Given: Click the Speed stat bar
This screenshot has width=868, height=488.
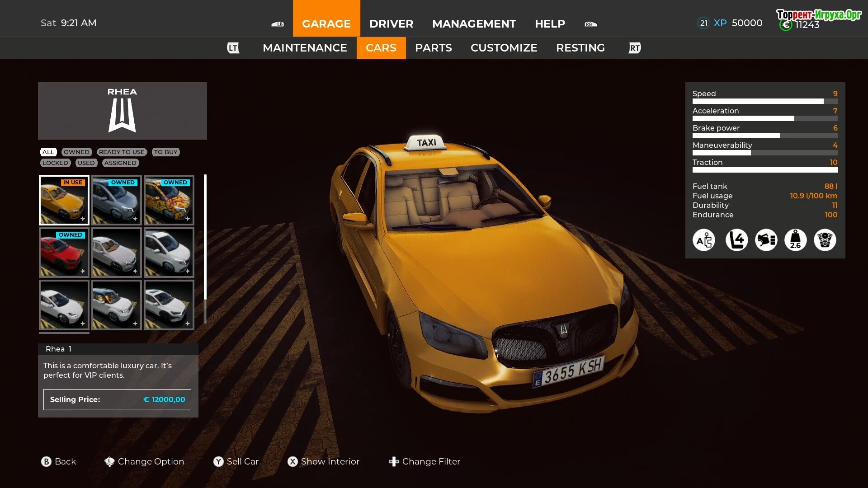Looking at the screenshot, I should click(764, 101).
